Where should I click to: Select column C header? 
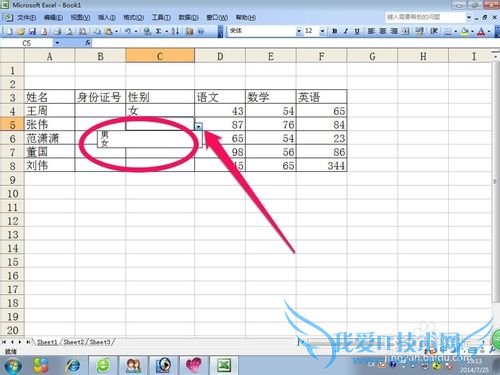coord(160,56)
